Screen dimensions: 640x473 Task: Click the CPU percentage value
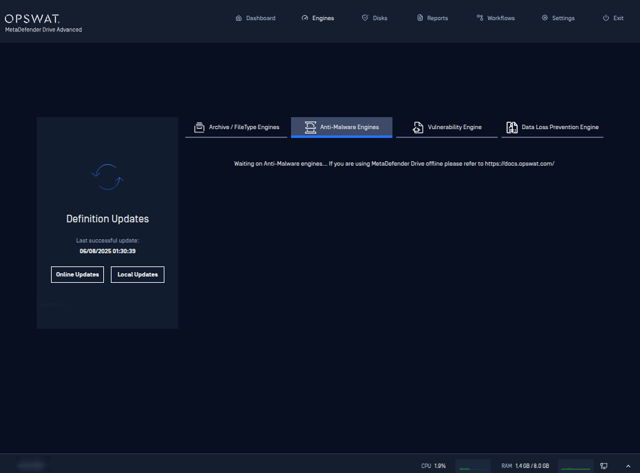(440, 466)
